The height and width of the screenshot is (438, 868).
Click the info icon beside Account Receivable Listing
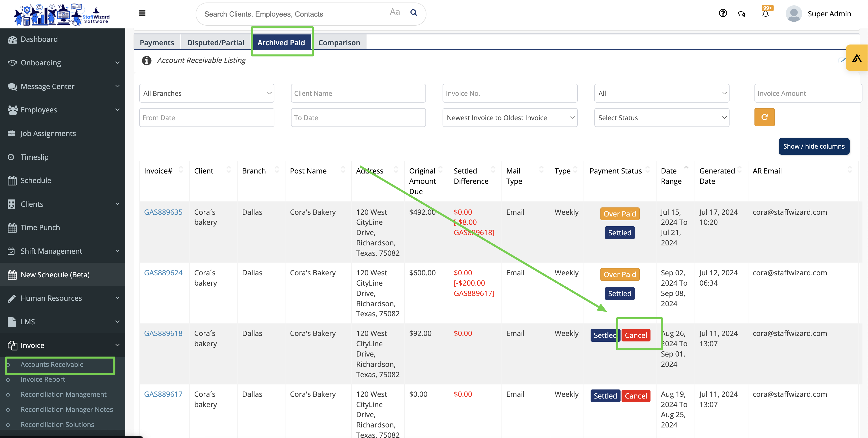pyautogui.click(x=147, y=60)
